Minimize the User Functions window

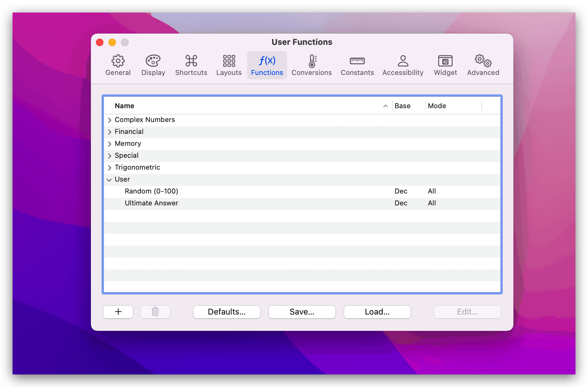pos(112,42)
